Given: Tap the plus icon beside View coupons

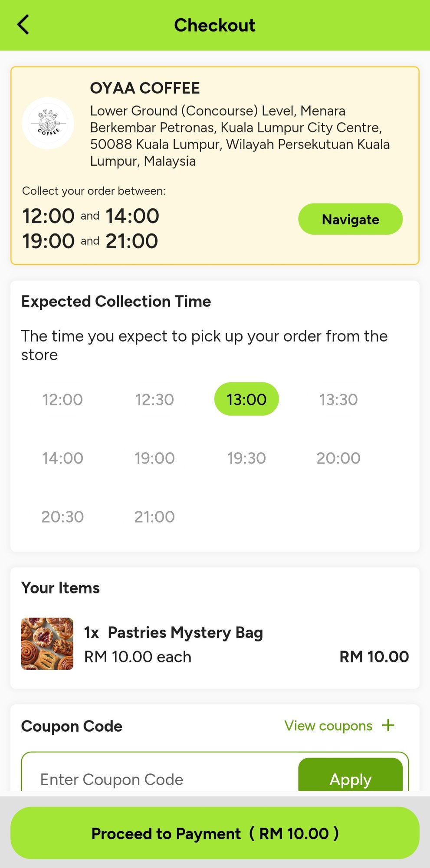Looking at the screenshot, I should pyautogui.click(x=388, y=725).
